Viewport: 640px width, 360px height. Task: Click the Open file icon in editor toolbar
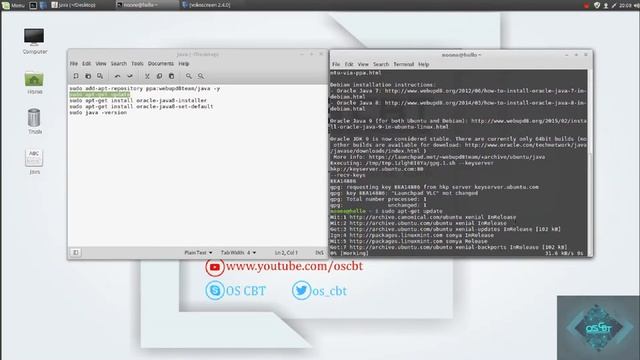(x=88, y=76)
